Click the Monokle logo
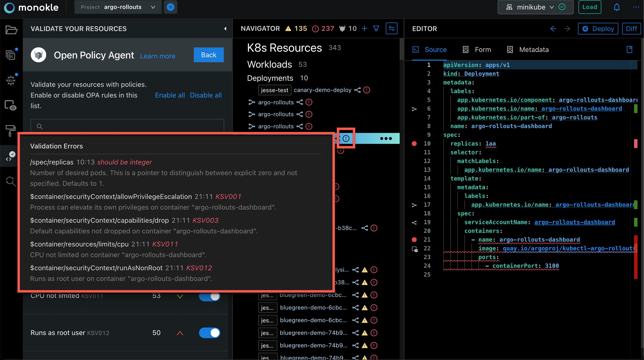The image size is (644, 360). [x=31, y=8]
